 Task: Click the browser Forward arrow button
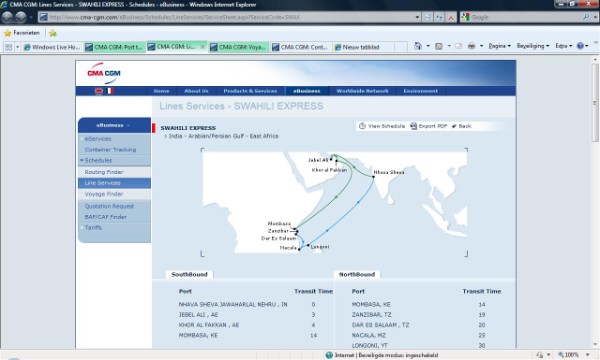(21, 17)
